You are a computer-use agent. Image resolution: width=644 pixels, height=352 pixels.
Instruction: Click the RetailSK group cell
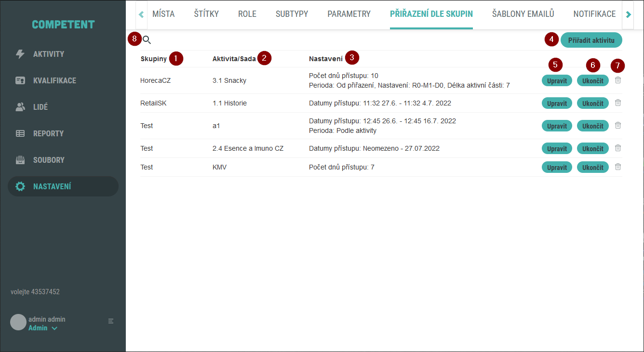[153, 103]
